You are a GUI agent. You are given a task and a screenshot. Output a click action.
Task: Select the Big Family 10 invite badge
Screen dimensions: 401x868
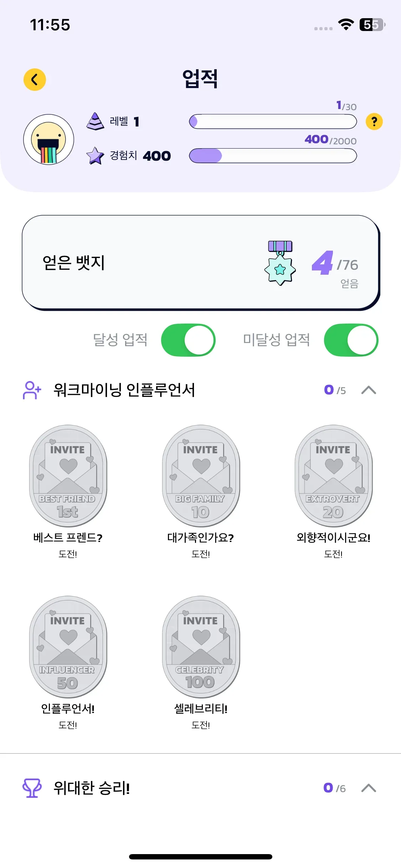(x=201, y=476)
